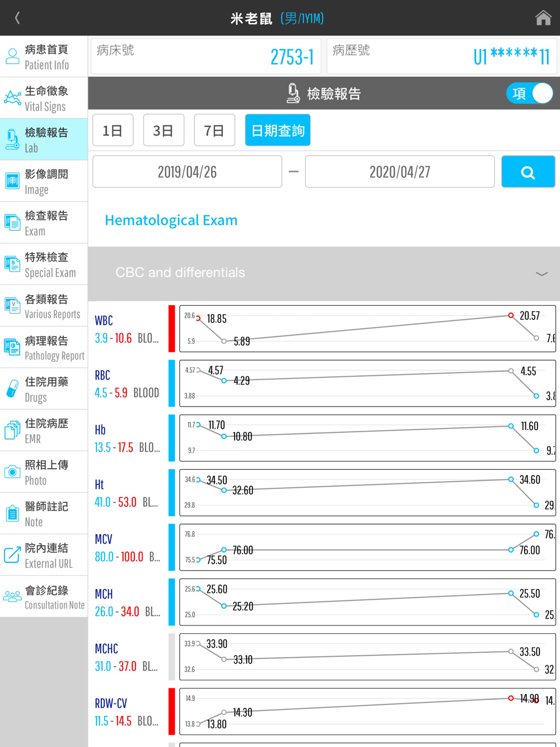The height and width of the screenshot is (747, 560).
Task: Open Pathology Report icon
Action: pos(12,347)
